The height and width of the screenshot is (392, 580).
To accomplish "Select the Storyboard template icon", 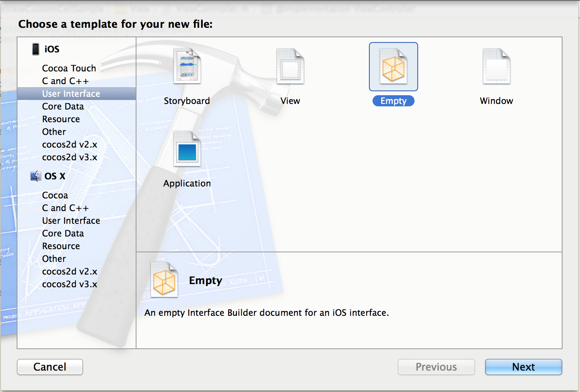I will (x=187, y=67).
